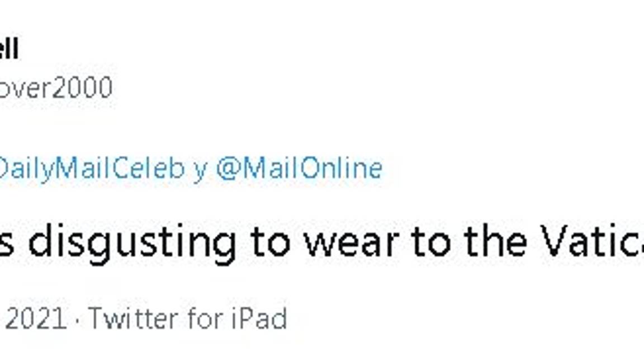644x362 pixels.
Task: Click the lone "s" starting the tweet text
Action: coord(6,244)
